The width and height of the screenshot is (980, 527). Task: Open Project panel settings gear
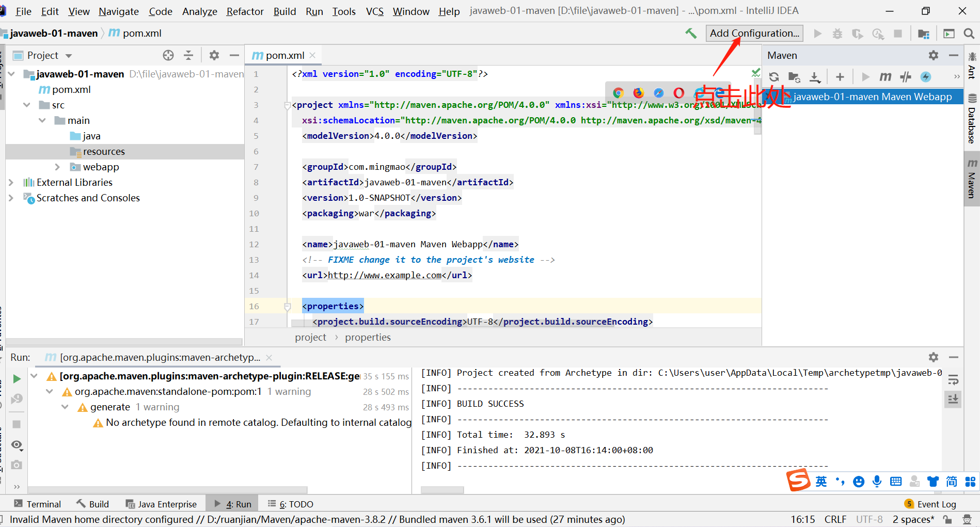tap(214, 55)
